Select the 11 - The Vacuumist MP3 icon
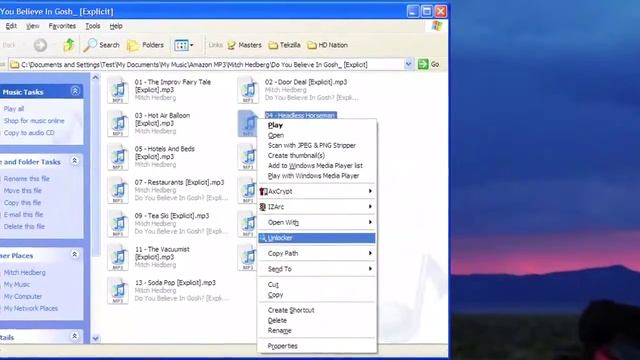This screenshot has height=360, width=640. coord(118,257)
